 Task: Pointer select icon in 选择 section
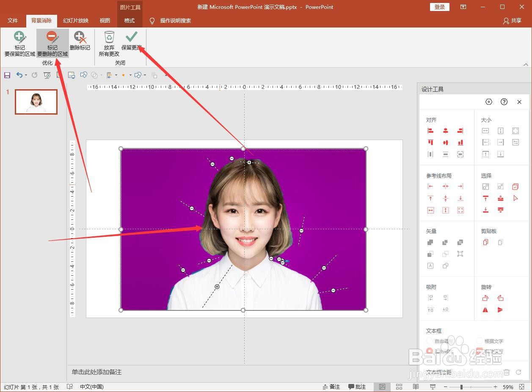click(x=515, y=198)
